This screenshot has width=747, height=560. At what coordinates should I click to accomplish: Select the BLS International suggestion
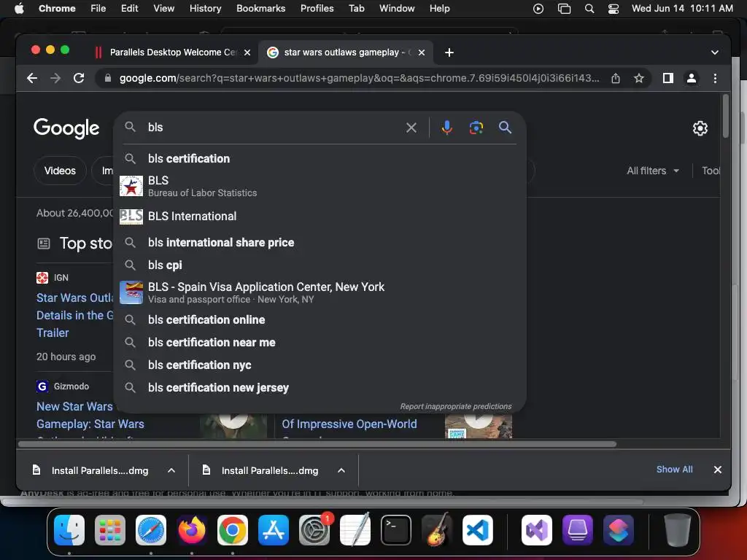click(320, 216)
